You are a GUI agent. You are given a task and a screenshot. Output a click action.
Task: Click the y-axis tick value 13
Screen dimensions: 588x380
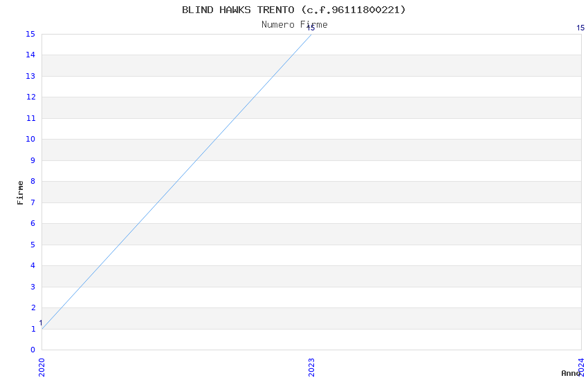pyautogui.click(x=30, y=76)
